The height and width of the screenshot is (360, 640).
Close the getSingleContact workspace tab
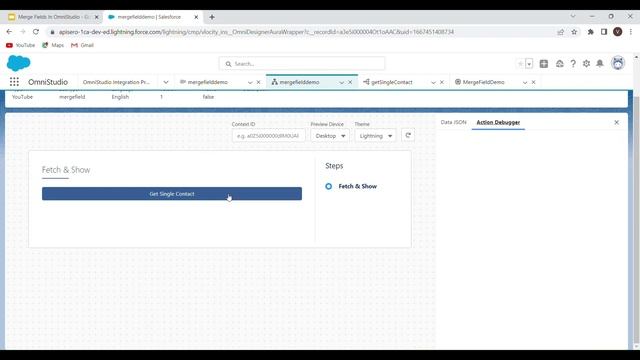click(442, 82)
